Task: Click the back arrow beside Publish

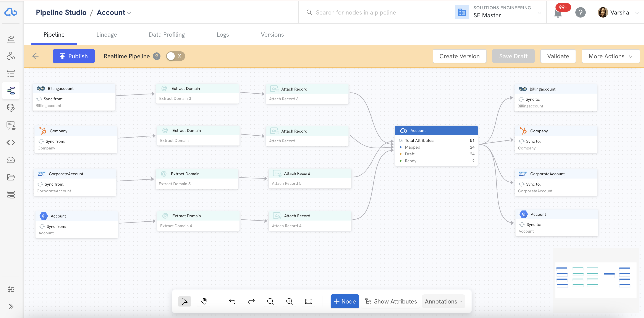Action: 36,56
